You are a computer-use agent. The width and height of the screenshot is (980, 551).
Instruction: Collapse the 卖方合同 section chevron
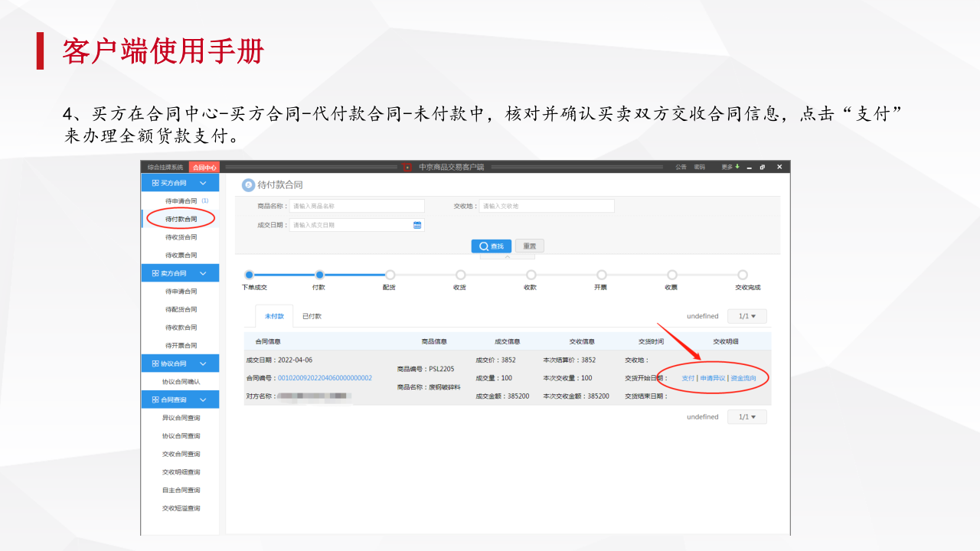tap(203, 273)
